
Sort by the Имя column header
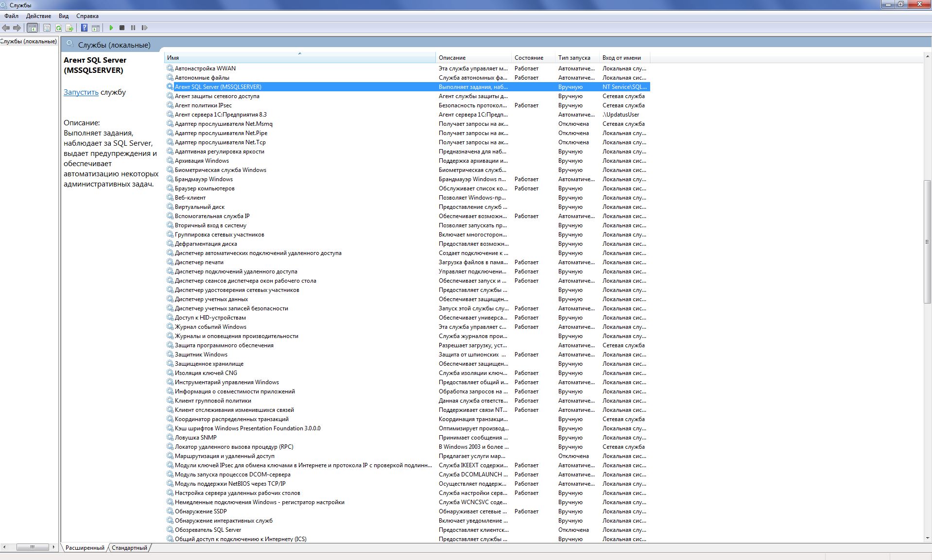[299, 58]
